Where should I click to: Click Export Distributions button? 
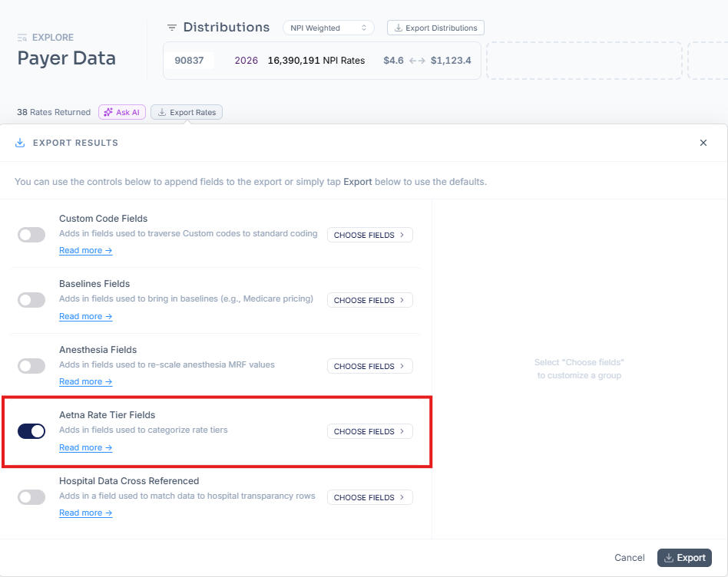coord(435,28)
